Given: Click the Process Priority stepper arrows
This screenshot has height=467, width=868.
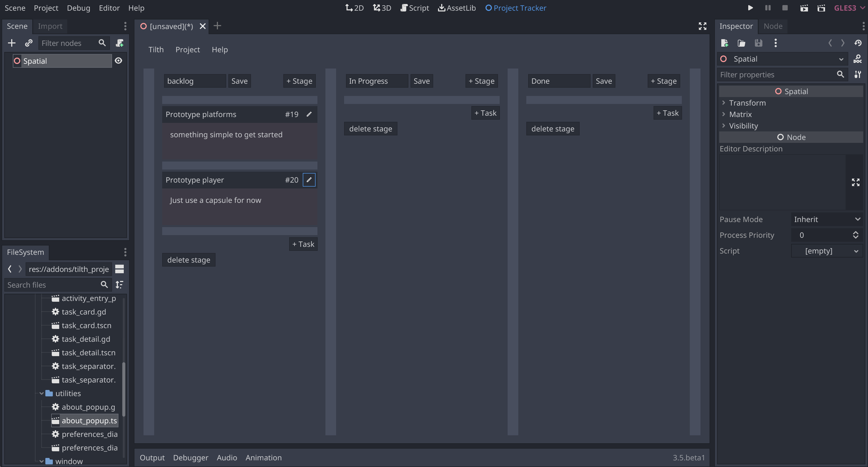Looking at the screenshot, I should (855, 235).
